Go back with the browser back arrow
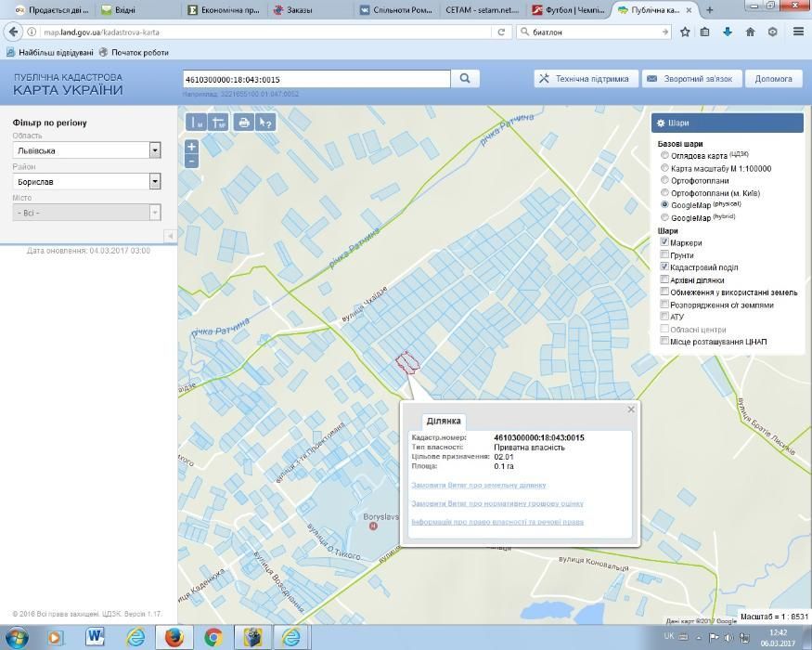Screen dimensions: 812x650 (13, 32)
